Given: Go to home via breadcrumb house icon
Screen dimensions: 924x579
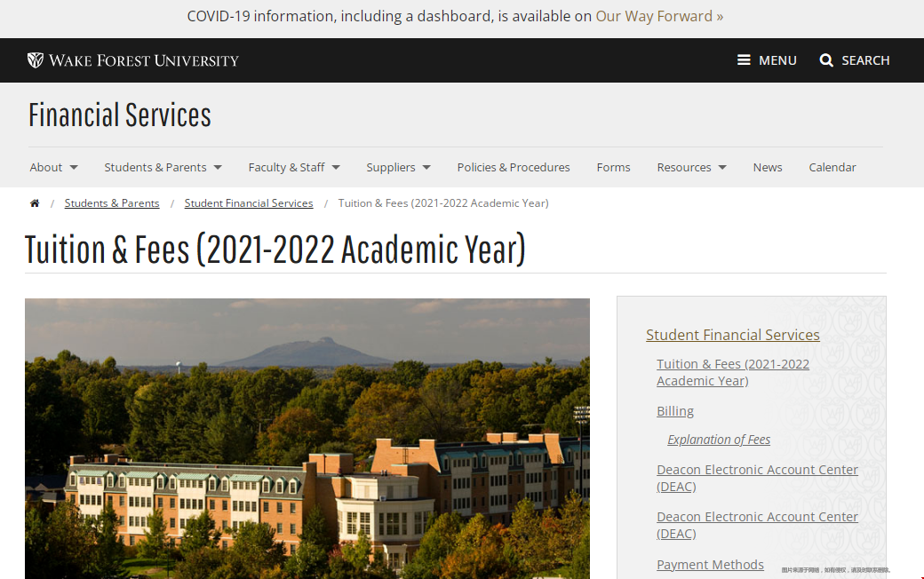Looking at the screenshot, I should (35, 203).
